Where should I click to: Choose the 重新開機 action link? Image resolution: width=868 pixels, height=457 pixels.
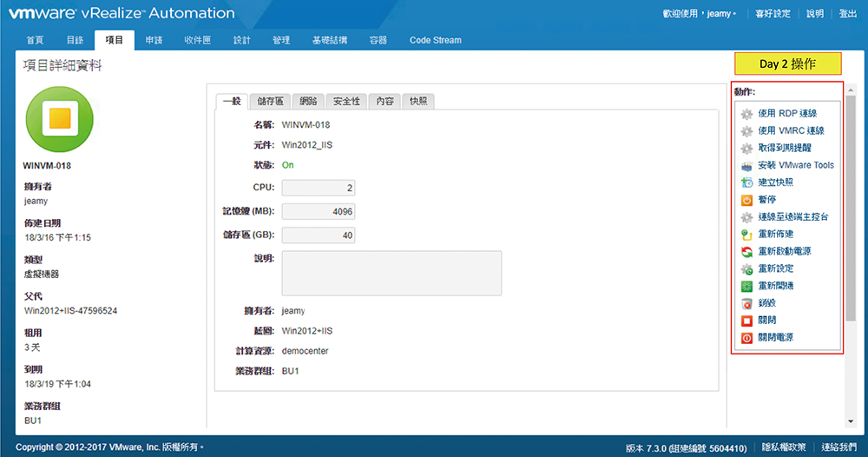point(775,285)
